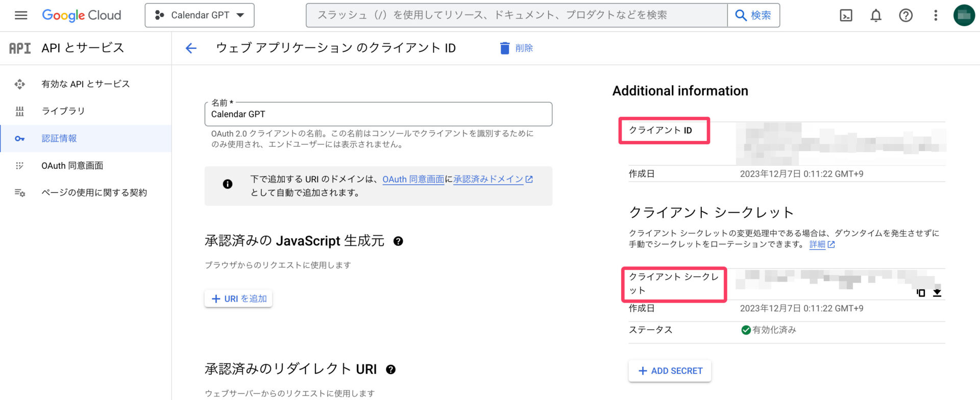The image size is (980, 400).
Task: Open ページの使用に関する契約 sidebar item
Action: pyautogui.click(x=94, y=193)
